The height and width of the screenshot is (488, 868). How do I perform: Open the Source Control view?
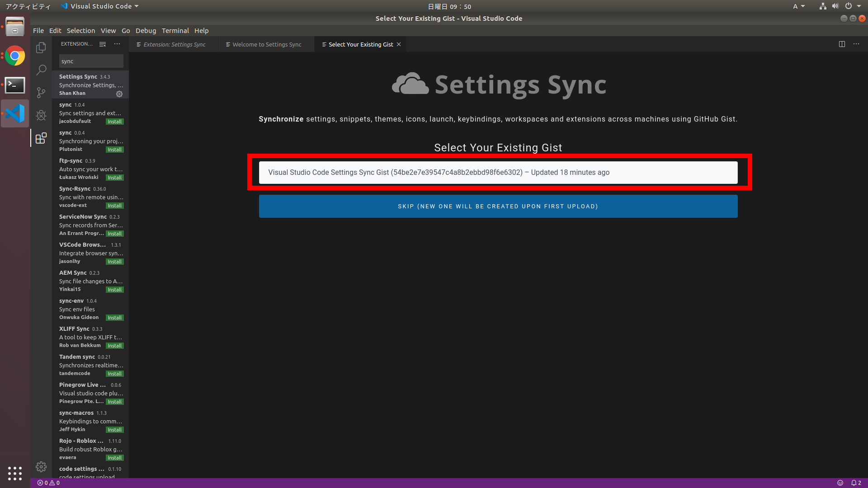point(41,93)
